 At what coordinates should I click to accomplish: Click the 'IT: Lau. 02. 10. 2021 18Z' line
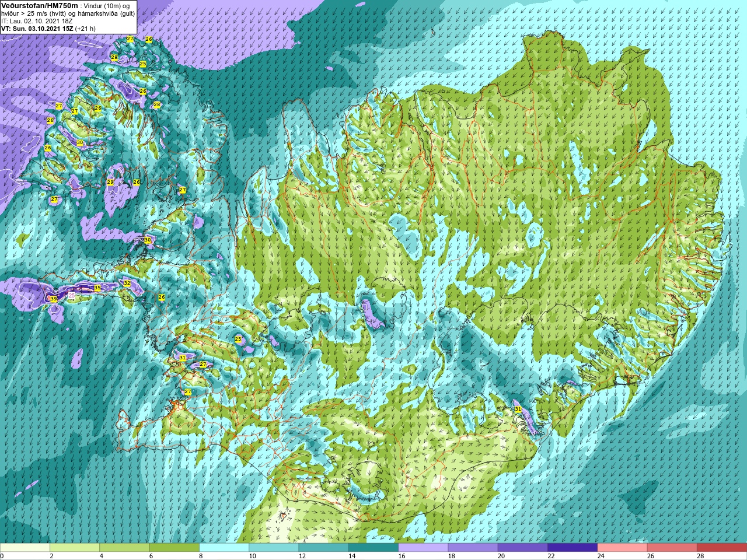[x=37, y=21]
